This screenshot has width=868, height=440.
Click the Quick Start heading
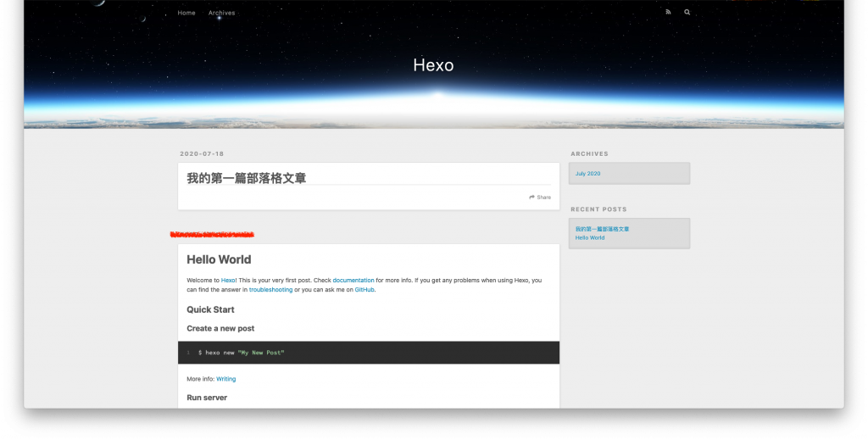click(x=210, y=310)
